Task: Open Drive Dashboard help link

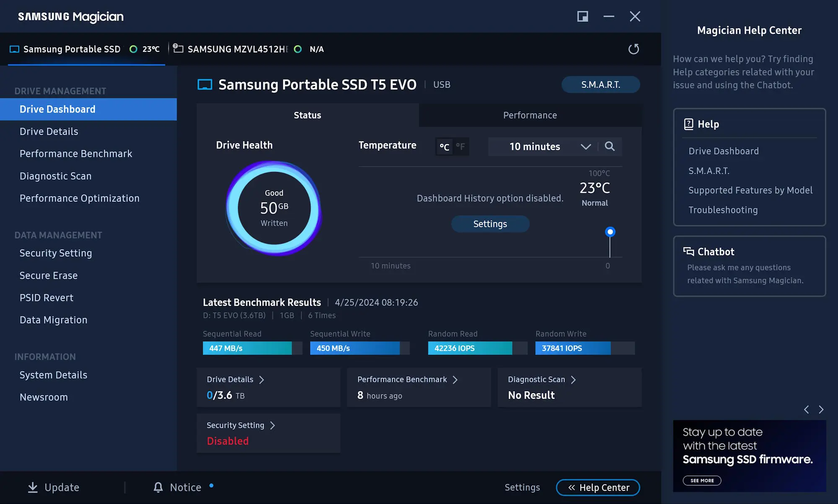Action: pos(724,151)
